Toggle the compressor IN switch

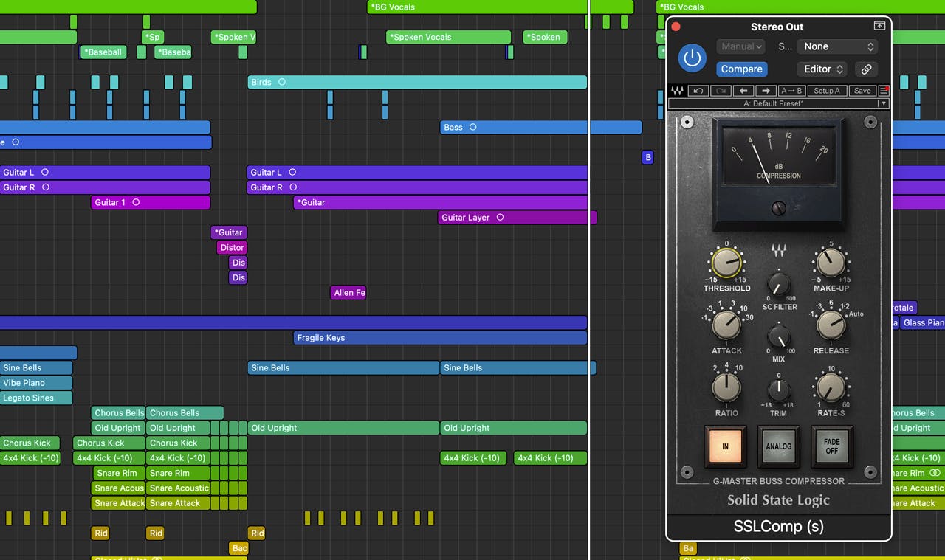click(x=725, y=446)
